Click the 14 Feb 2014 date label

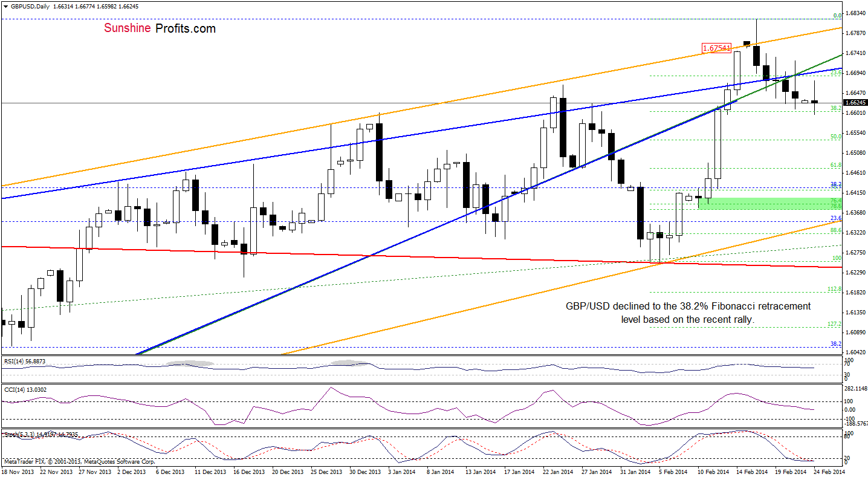[x=752, y=472]
